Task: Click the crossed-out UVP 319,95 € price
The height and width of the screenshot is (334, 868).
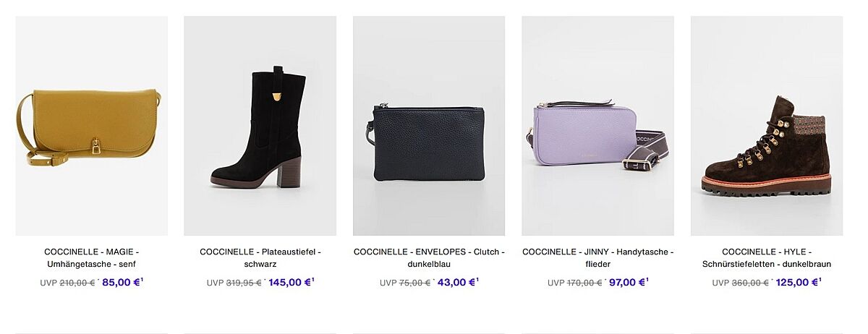Action: point(234,283)
